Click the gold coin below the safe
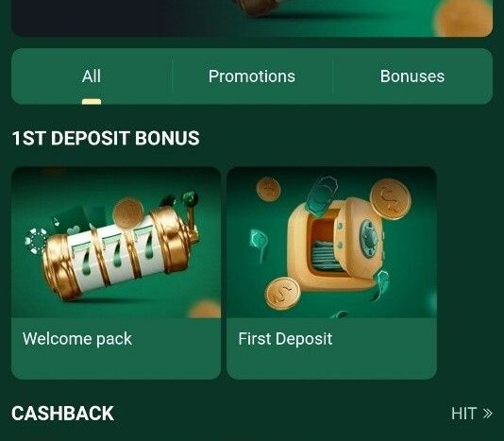This screenshot has height=441, width=504. tap(282, 294)
